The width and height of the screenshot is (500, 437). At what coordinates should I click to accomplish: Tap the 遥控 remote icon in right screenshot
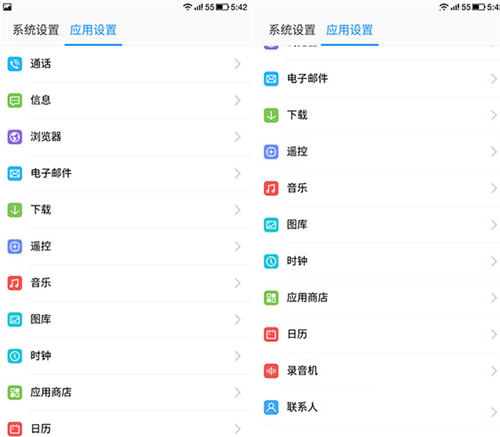point(271,152)
